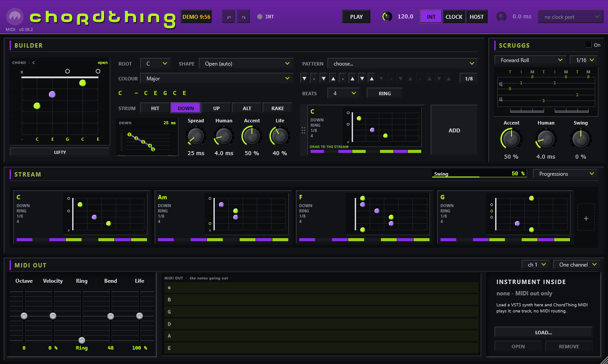Click the Scruggs Accent knob

(x=511, y=139)
